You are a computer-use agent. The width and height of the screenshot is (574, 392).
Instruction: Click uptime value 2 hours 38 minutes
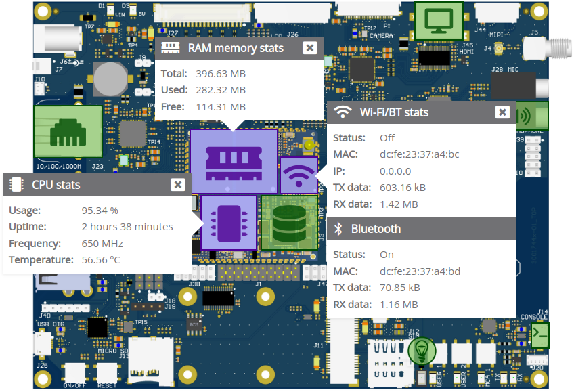pos(127,227)
